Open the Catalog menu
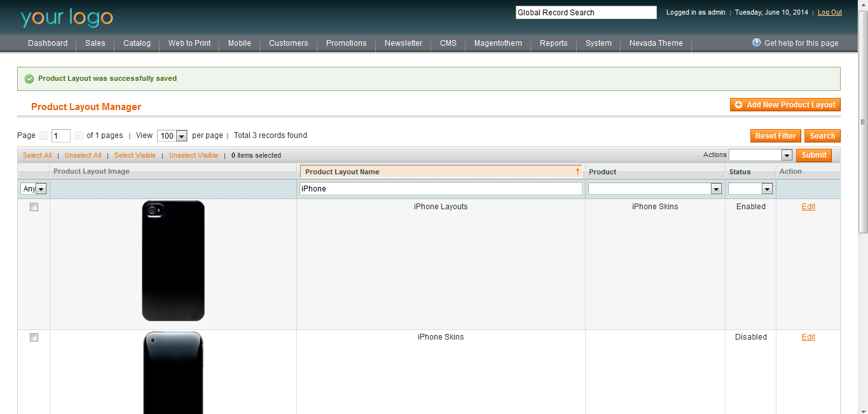 (137, 43)
